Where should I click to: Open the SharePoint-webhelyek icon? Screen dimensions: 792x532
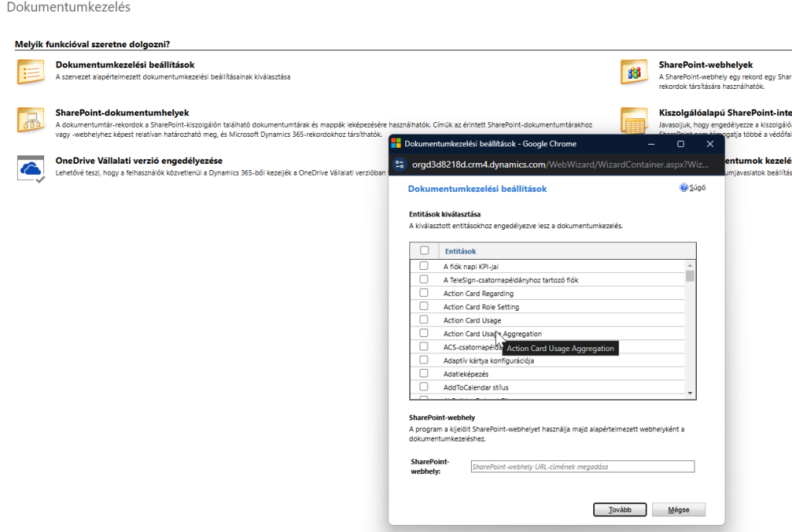click(x=634, y=71)
